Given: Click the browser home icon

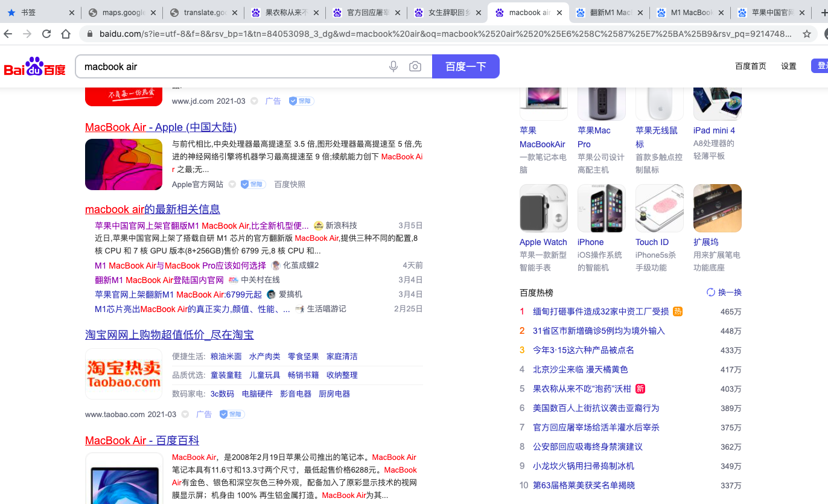Looking at the screenshot, I should click(x=66, y=34).
